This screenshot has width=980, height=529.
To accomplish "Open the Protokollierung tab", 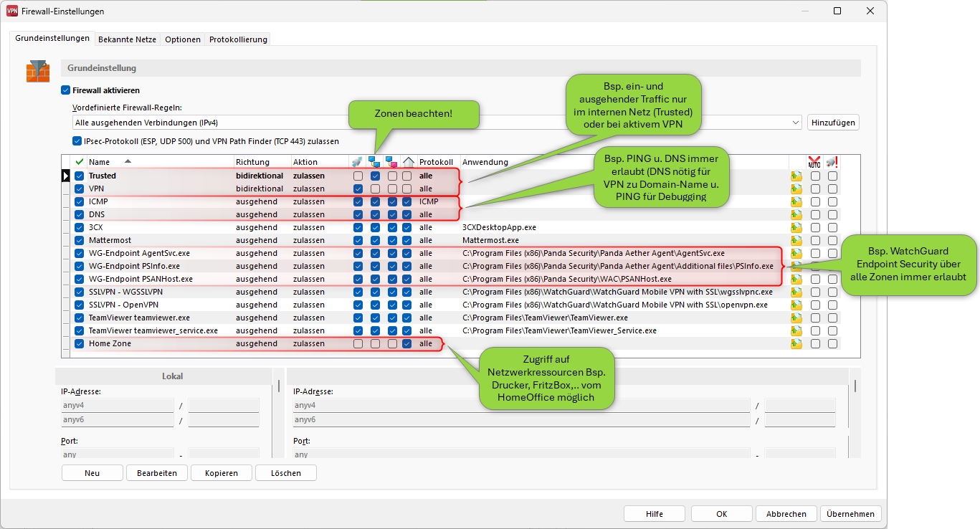I will (238, 39).
